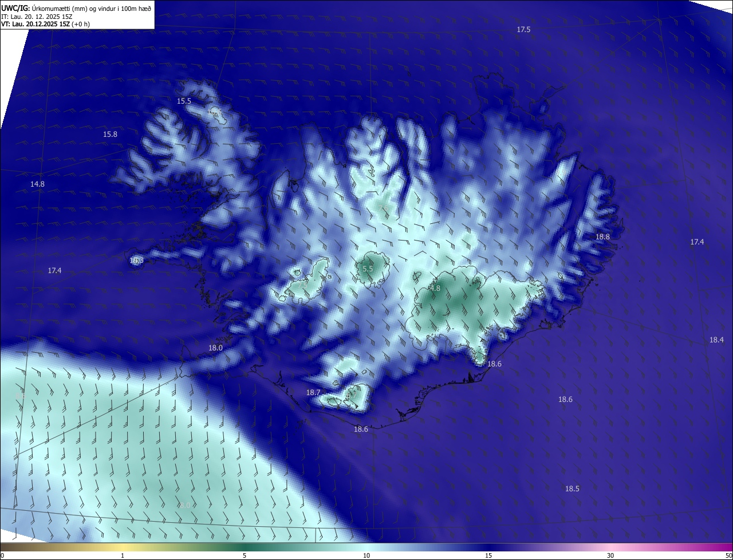Image resolution: width=733 pixels, height=560 pixels.
Task: Click the 18.4 value label
Action: coord(716,340)
